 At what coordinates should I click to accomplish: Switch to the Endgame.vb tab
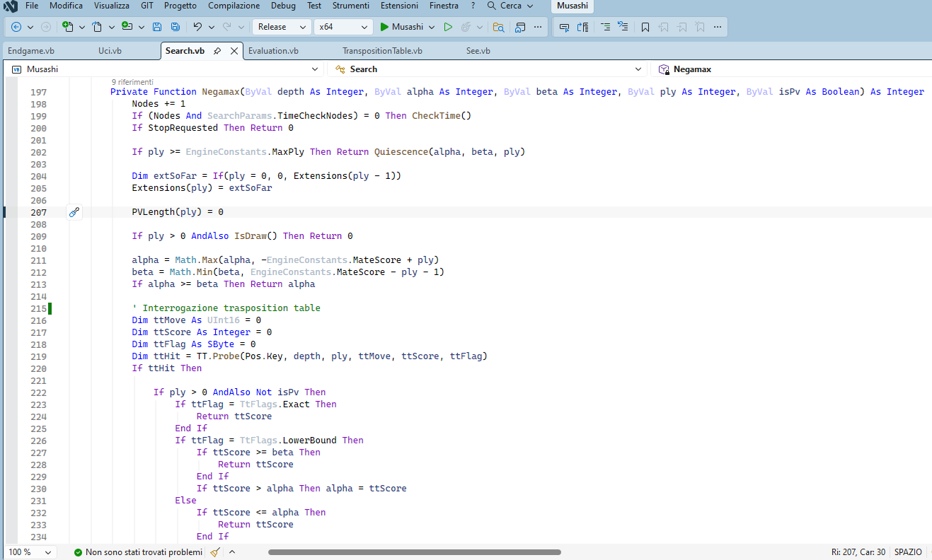[31, 51]
